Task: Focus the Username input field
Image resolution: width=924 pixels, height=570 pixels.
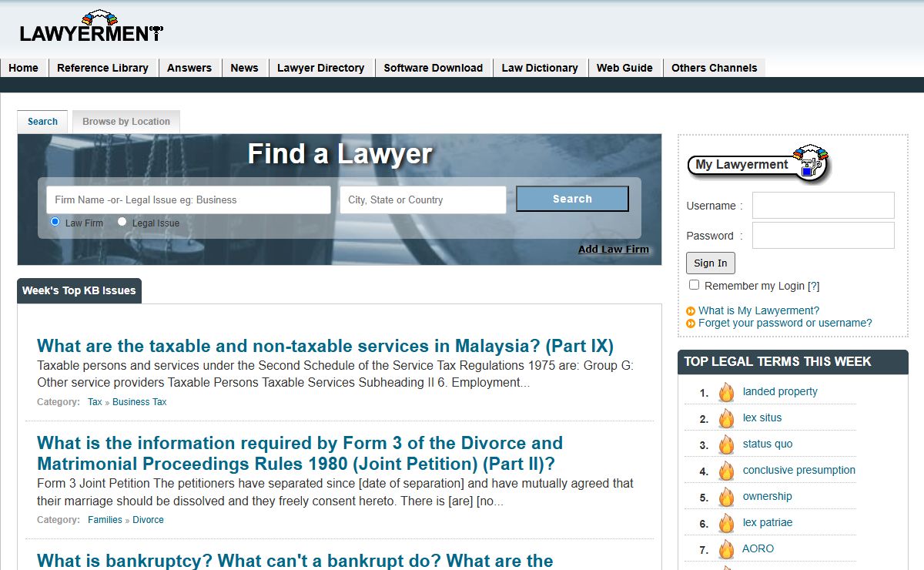Action: (x=823, y=206)
